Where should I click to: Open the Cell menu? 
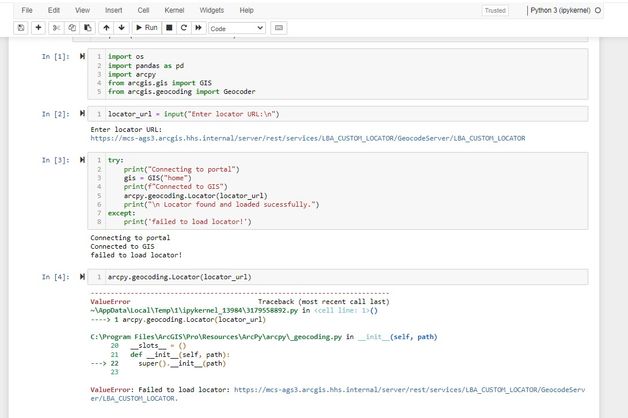click(142, 9)
